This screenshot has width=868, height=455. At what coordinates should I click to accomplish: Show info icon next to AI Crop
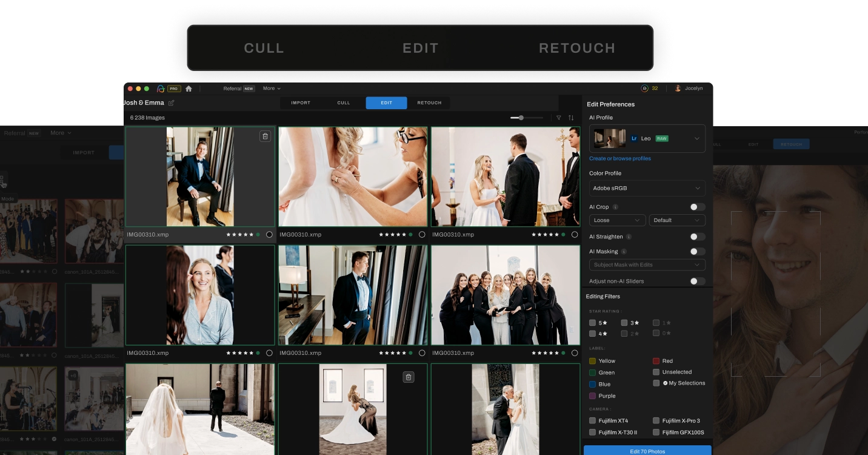[615, 207]
